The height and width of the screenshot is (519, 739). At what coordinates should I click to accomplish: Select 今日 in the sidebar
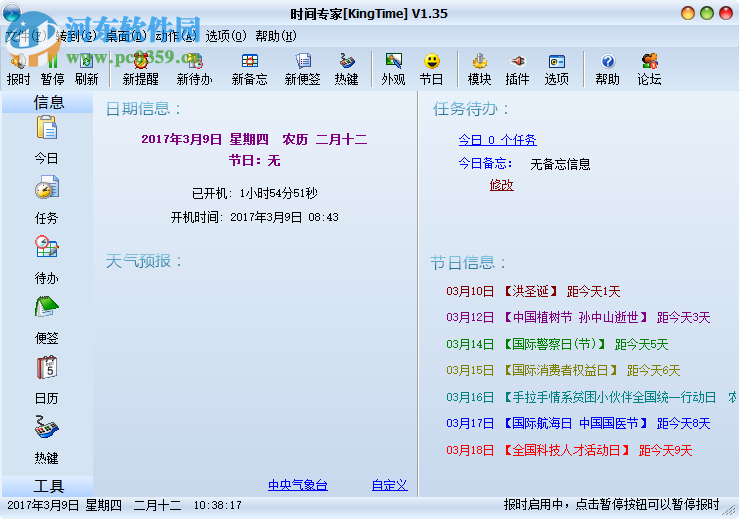point(47,140)
